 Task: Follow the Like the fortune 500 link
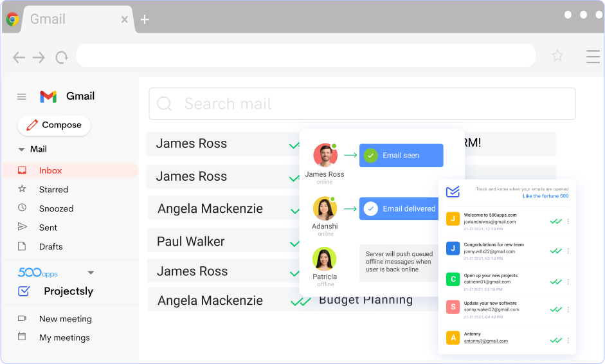tap(546, 196)
